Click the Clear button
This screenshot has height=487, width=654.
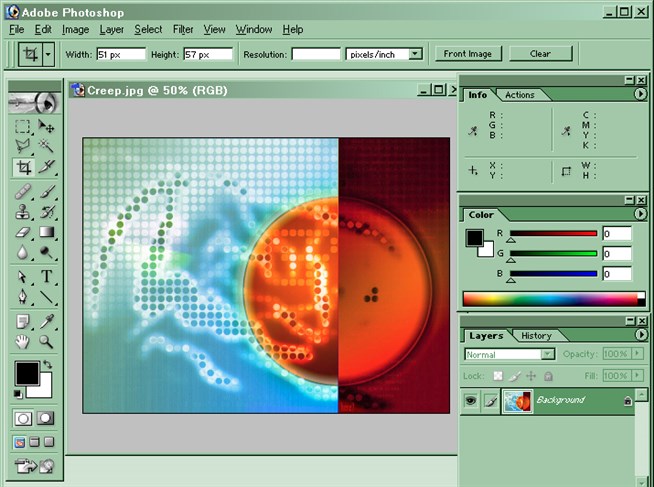pos(540,54)
